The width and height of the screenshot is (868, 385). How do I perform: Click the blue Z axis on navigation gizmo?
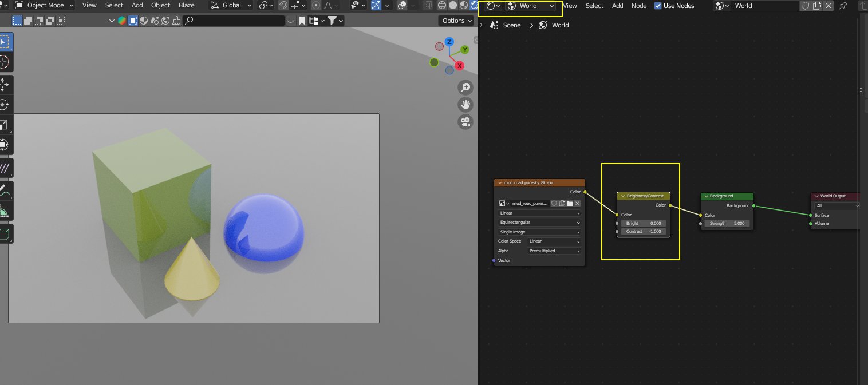(x=449, y=42)
